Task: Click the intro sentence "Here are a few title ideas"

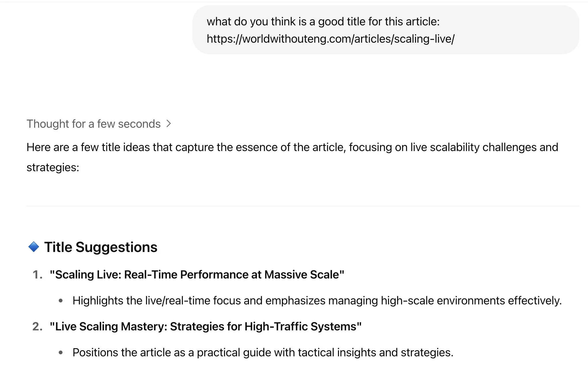Action: click(x=292, y=157)
